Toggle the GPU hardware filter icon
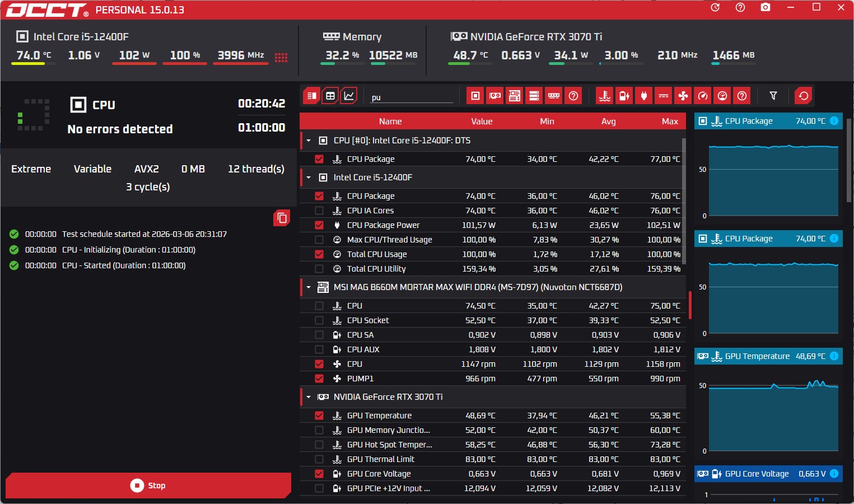The width and height of the screenshot is (854, 504). (495, 96)
